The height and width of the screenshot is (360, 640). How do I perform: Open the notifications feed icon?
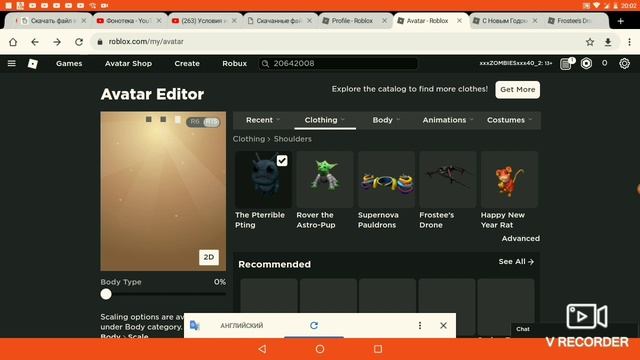[x=566, y=64]
